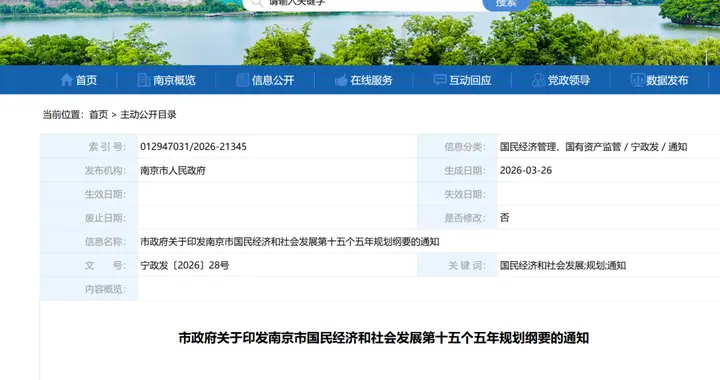The height and width of the screenshot is (380, 720).
Task: Open the 南京概览 navigation menu item
Action: click(x=174, y=80)
